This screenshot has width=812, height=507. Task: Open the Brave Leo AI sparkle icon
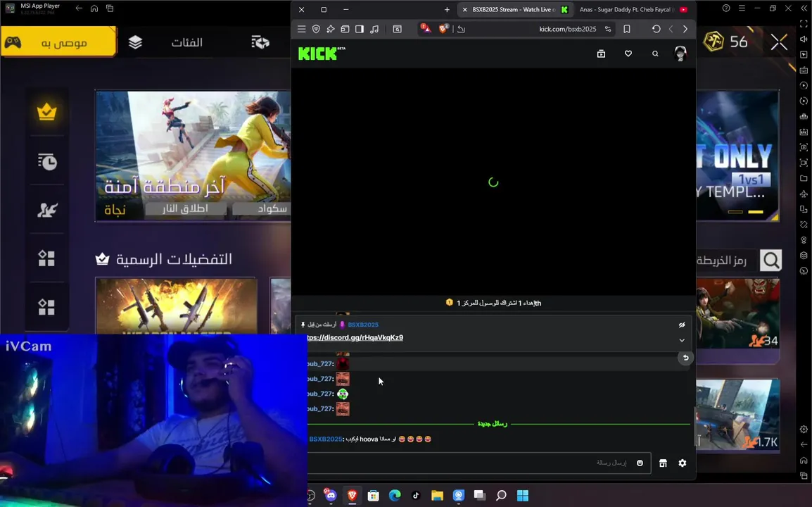tap(331, 29)
